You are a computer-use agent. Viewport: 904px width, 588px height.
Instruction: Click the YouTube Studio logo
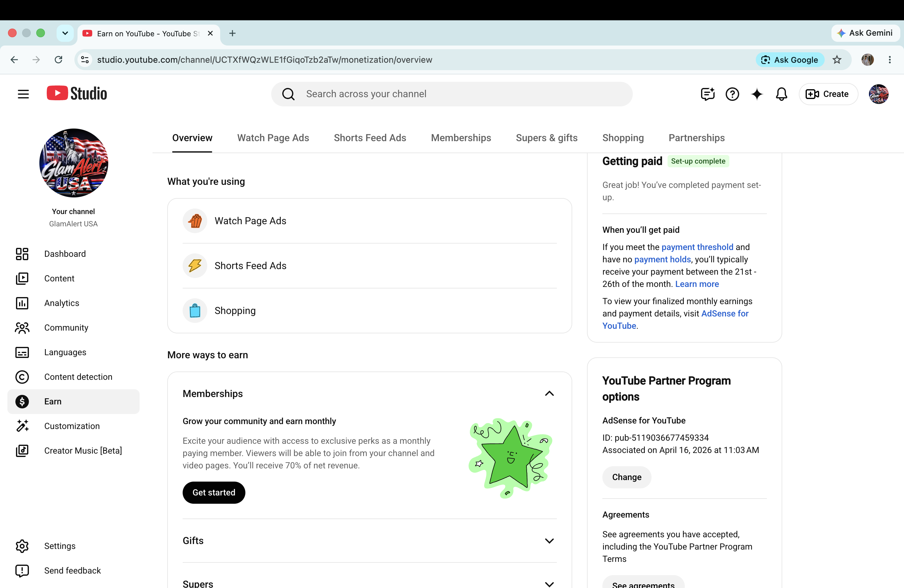(77, 93)
